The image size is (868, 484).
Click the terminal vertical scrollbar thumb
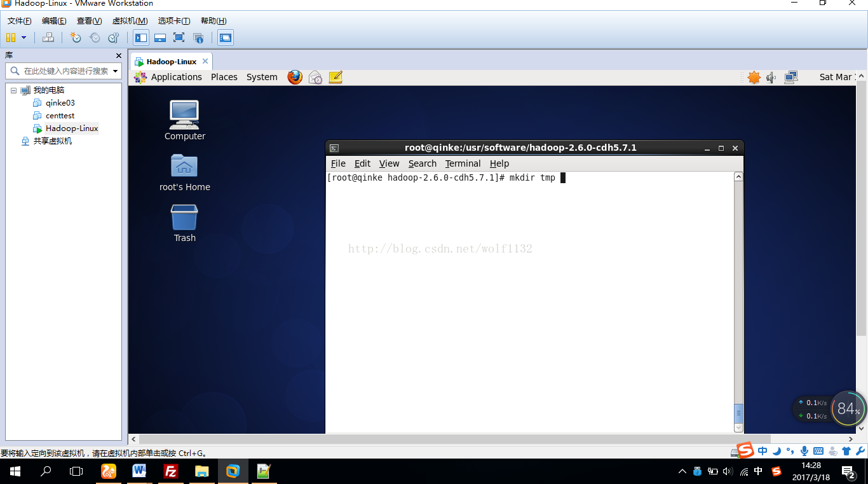(x=738, y=412)
